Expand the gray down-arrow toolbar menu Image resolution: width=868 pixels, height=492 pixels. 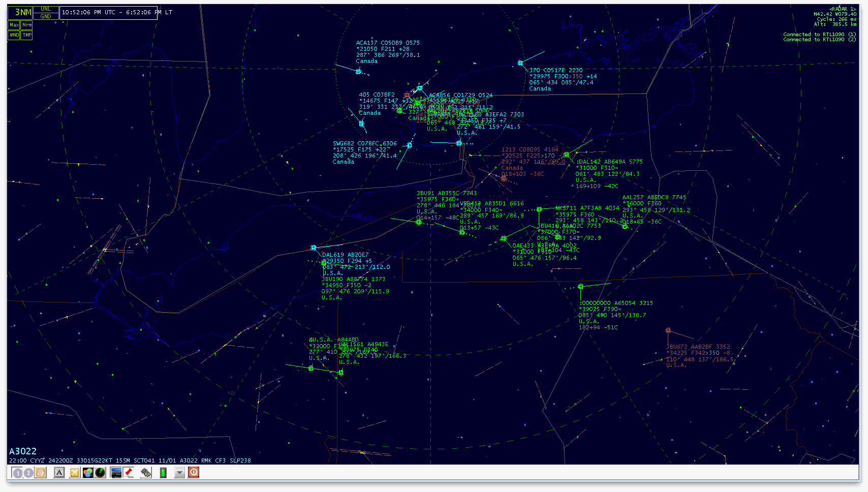point(179,473)
